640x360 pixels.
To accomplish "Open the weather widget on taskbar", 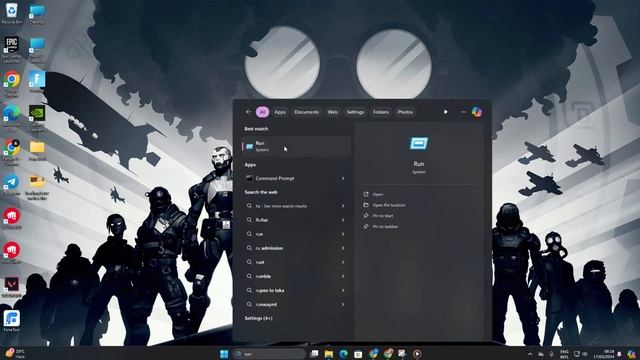I will point(15,353).
